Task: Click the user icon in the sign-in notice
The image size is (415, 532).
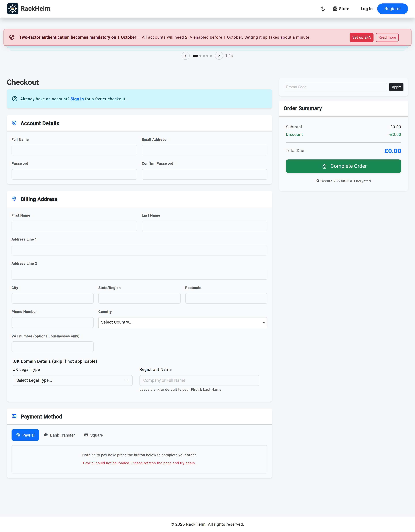Action: coord(15,99)
